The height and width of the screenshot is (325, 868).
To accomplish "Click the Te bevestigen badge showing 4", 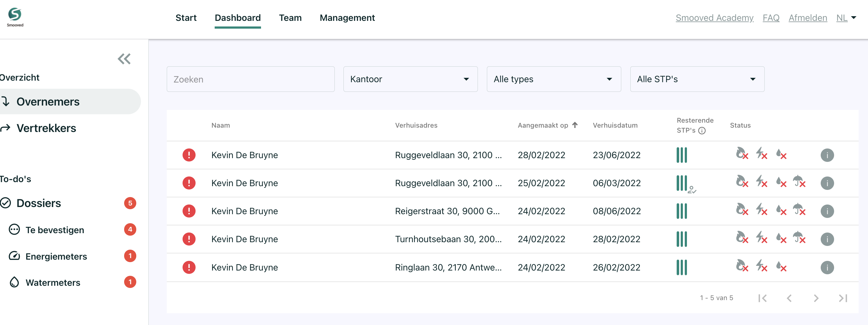I will 130,230.
